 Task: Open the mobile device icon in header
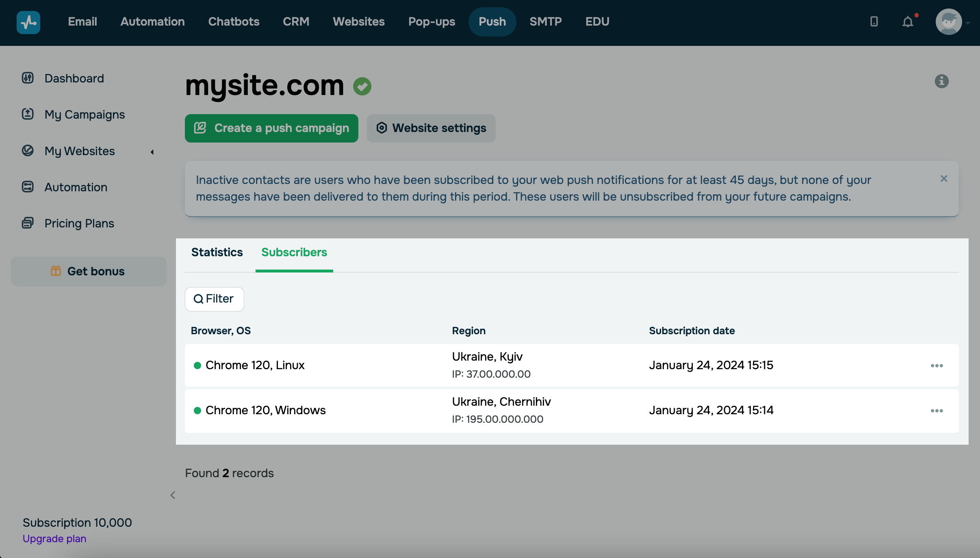coord(874,22)
